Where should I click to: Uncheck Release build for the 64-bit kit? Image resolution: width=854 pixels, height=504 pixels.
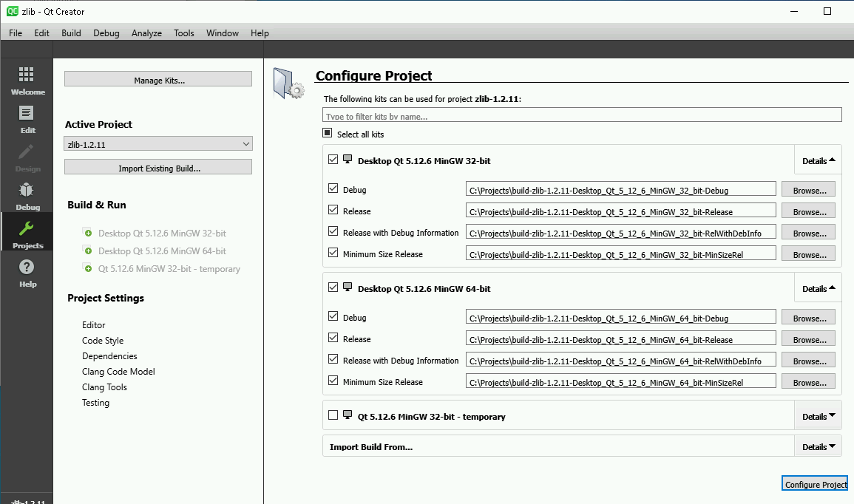pos(333,338)
